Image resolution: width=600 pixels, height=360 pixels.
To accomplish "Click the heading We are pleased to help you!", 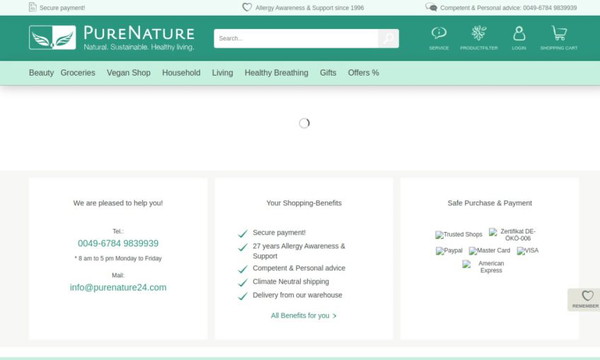I will click(x=118, y=203).
